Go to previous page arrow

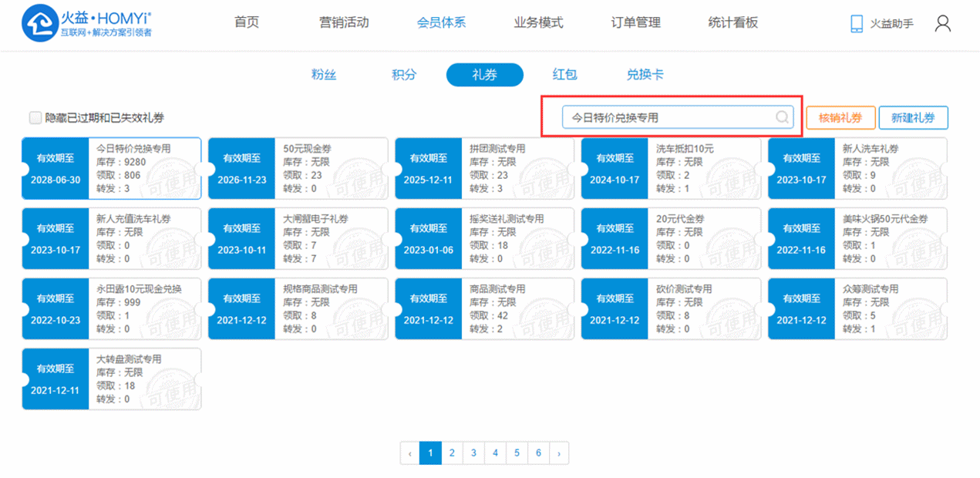pyautogui.click(x=409, y=453)
